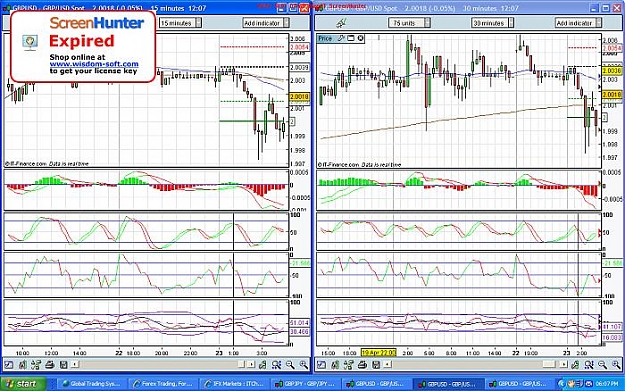Click the chart drawing icon in left GBPUSD 15-minute window

coord(9,364)
